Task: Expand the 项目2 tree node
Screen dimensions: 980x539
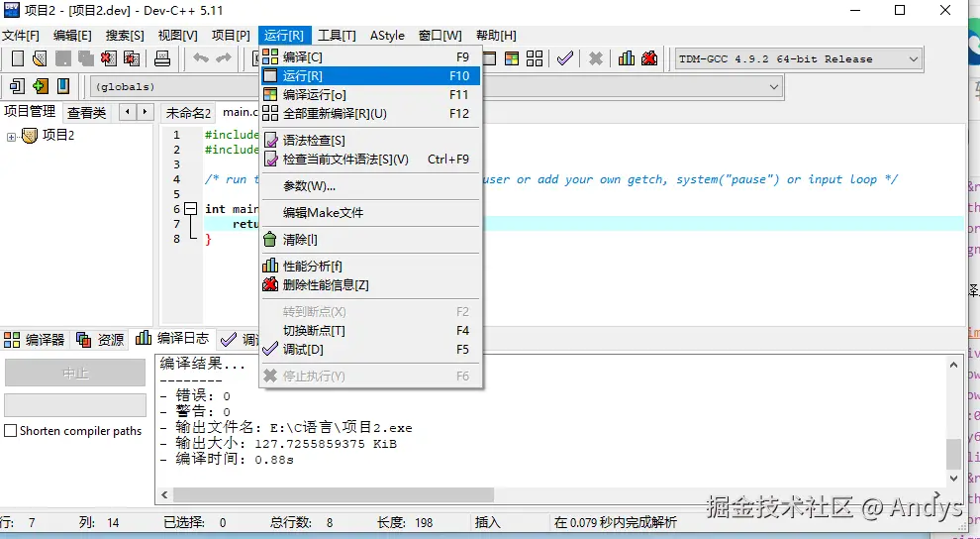Action: [x=11, y=137]
